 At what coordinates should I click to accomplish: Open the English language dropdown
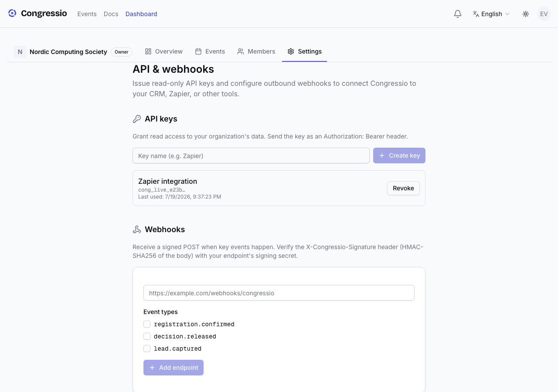[x=491, y=14]
